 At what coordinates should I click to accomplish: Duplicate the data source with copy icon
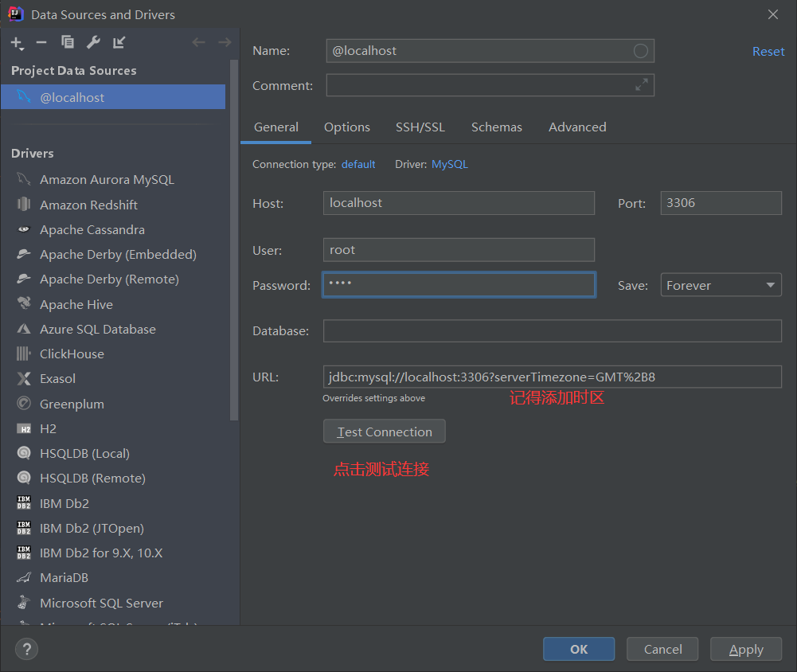click(x=67, y=42)
